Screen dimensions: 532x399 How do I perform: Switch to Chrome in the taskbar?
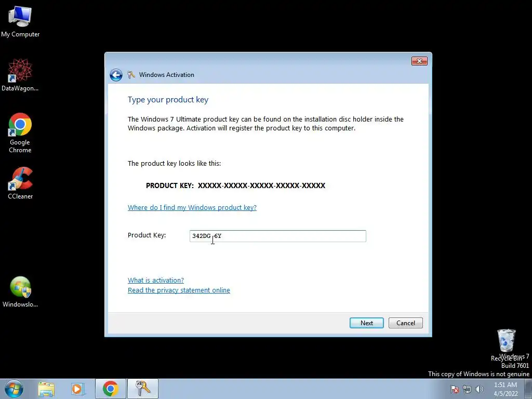(x=110, y=389)
